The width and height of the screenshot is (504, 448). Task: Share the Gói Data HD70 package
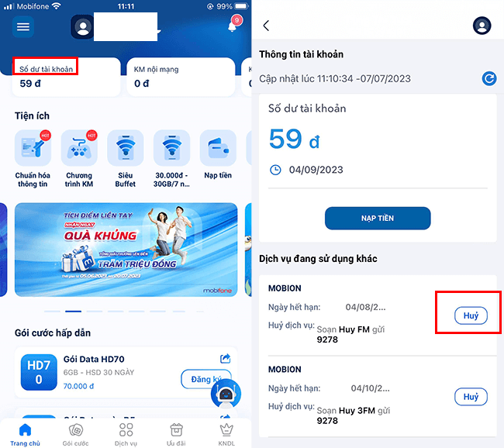pyautogui.click(x=226, y=358)
